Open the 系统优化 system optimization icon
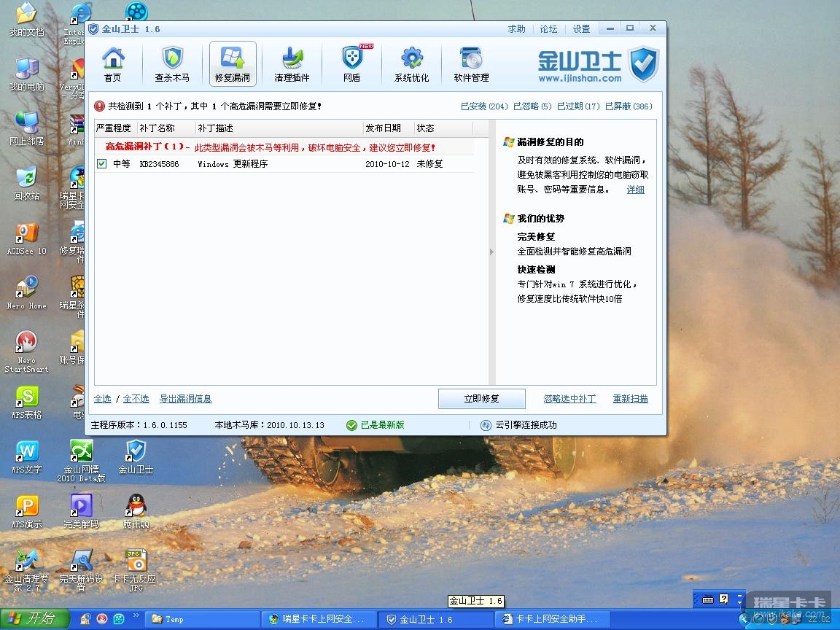The image size is (840, 630). pyautogui.click(x=411, y=63)
